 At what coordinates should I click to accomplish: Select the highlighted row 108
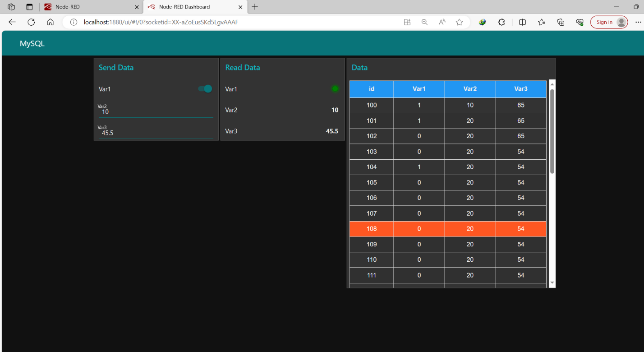pos(447,229)
